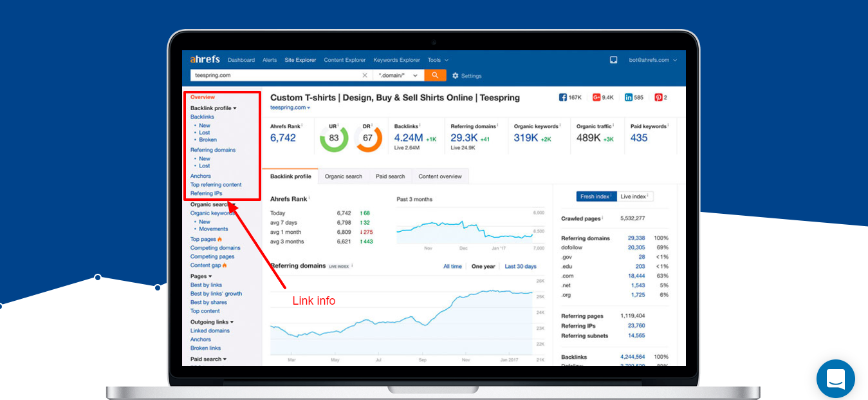Open the blue chat widget
This screenshot has width=868, height=400.
click(x=835, y=379)
